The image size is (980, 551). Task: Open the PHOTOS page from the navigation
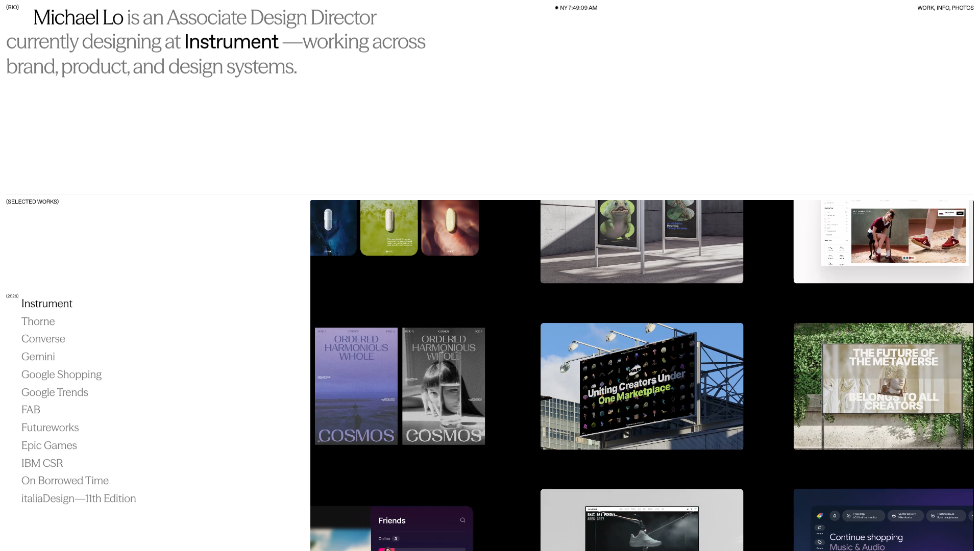pos(964,8)
